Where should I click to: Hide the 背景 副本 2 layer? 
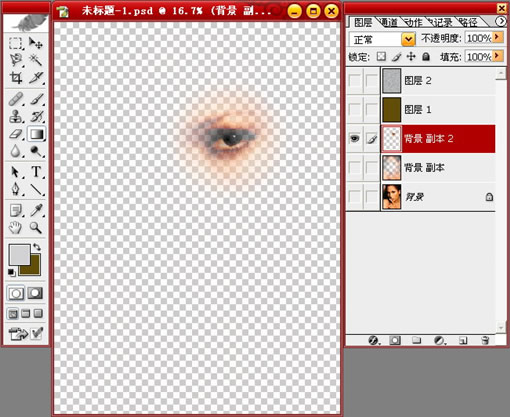[x=354, y=138]
